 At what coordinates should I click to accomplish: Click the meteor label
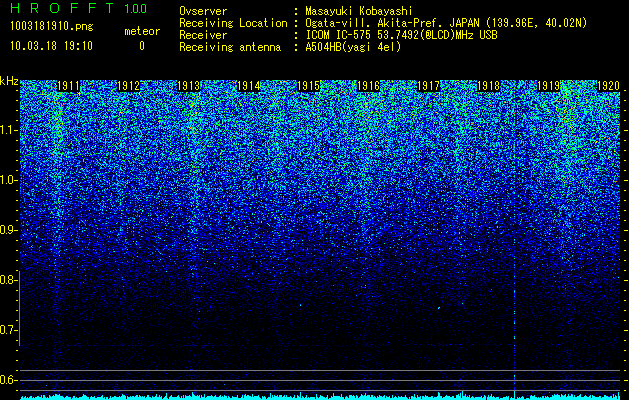tap(142, 31)
